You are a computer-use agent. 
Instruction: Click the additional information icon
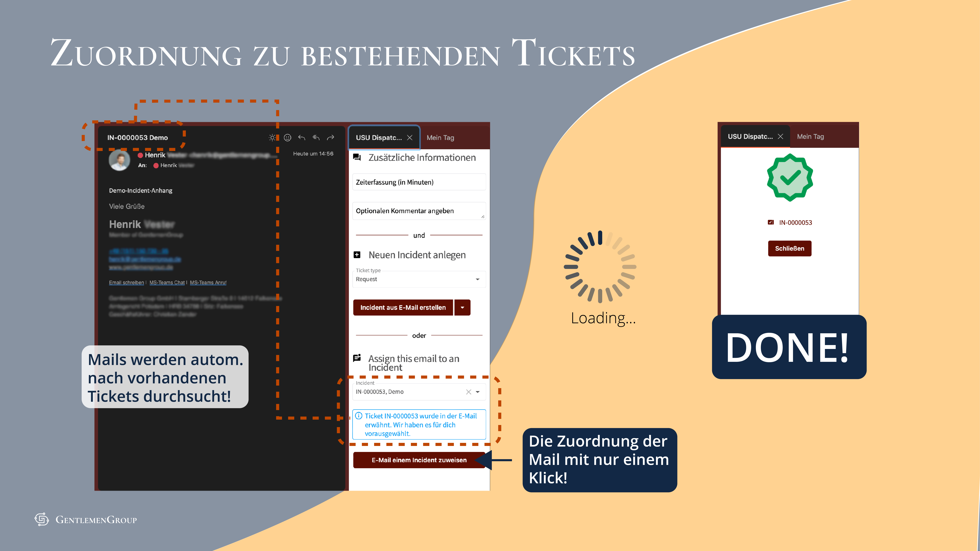[x=357, y=157]
